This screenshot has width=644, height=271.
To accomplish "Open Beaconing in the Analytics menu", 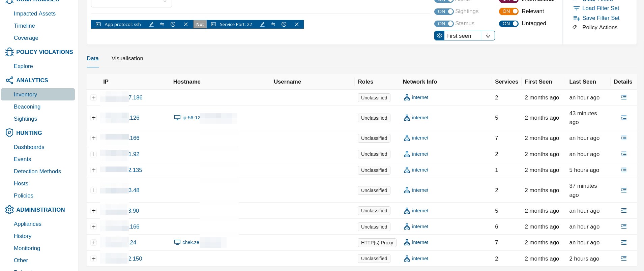I will tap(27, 107).
